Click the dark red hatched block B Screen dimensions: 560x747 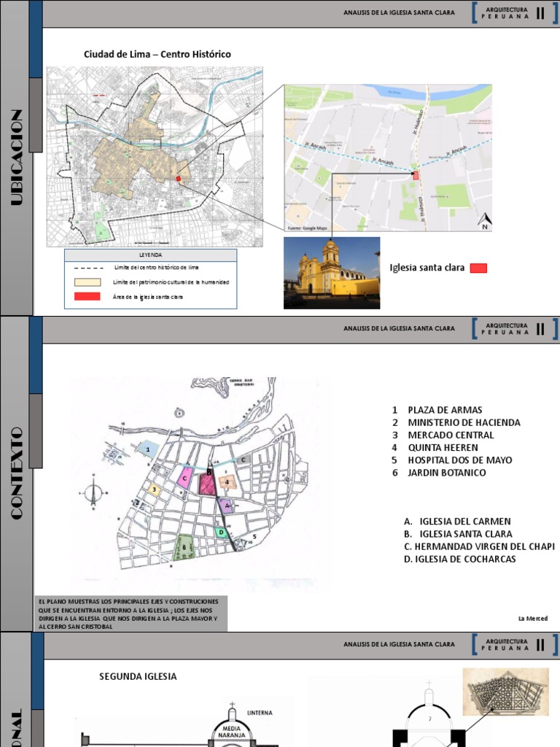point(208,483)
